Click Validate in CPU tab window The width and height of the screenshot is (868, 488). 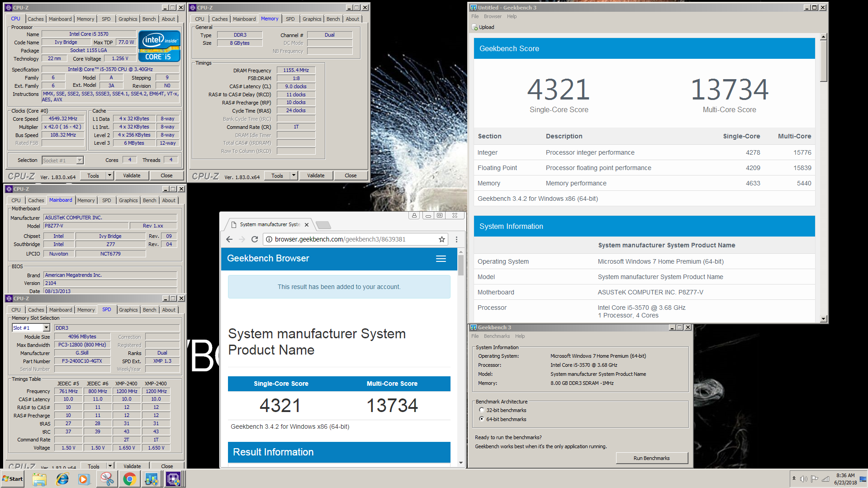[132, 175]
